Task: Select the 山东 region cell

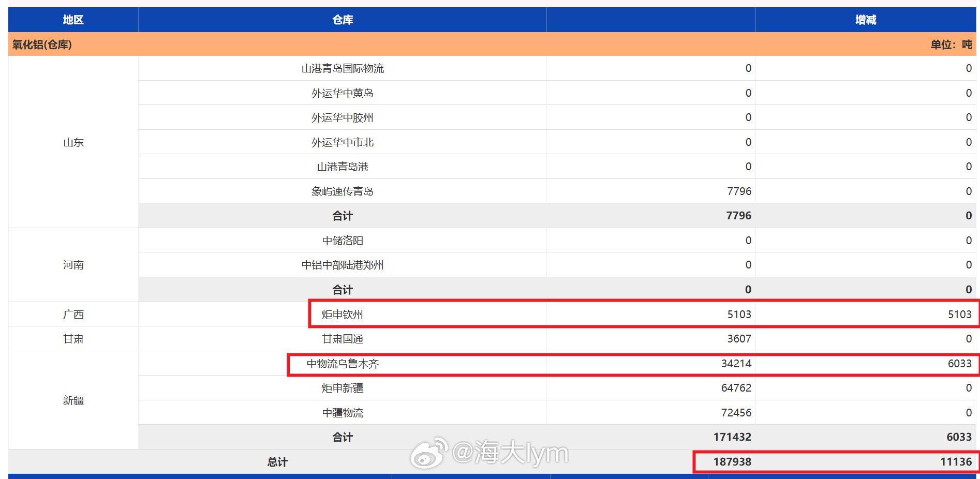Action: tap(72, 142)
